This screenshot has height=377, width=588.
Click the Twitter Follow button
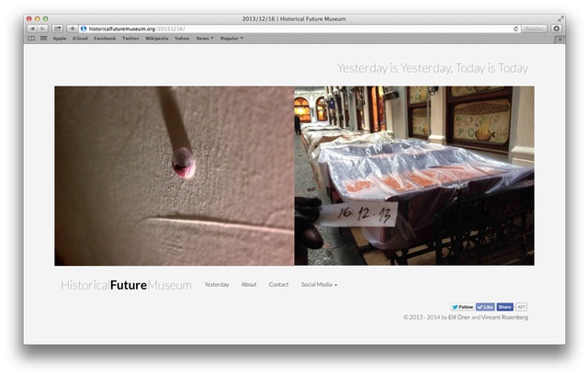(463, 306)
